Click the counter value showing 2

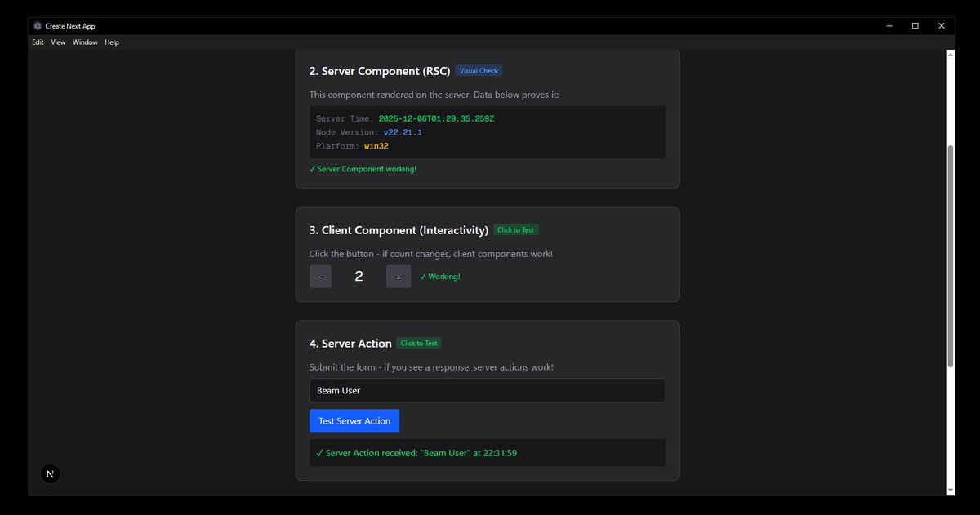359,276
